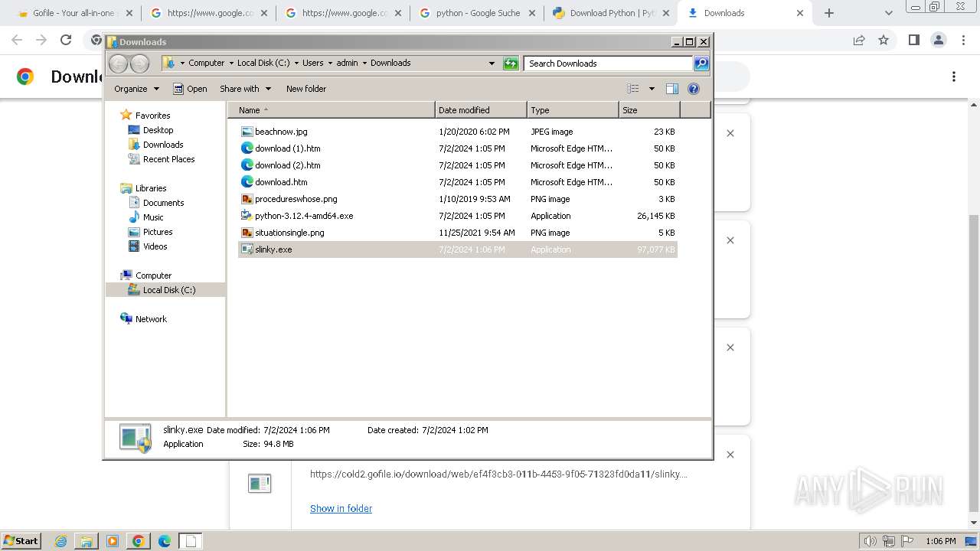Select download (1).htm Edge icon
The height and width of the screenshot is (551, 980).
click(247, 148)
